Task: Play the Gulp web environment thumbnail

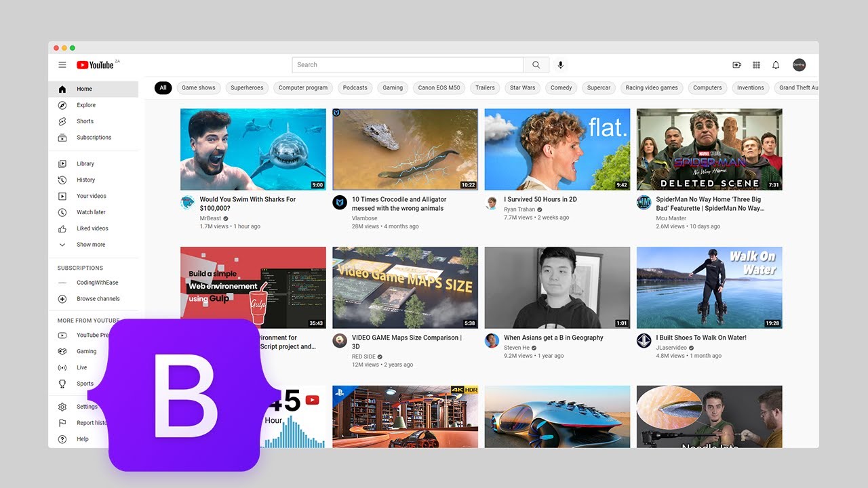Action: (x=253, y=288)
